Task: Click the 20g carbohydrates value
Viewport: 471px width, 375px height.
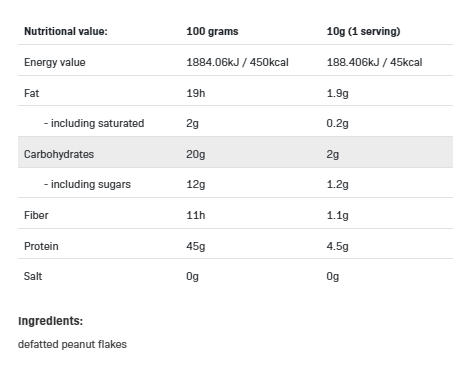Action: click(196, 155)
